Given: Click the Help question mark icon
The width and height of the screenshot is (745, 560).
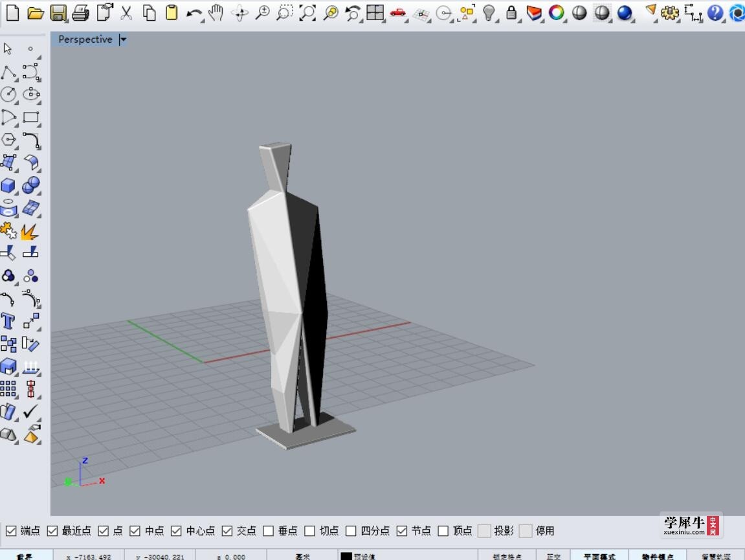Looking at the screenshot, I should [715, 13].
